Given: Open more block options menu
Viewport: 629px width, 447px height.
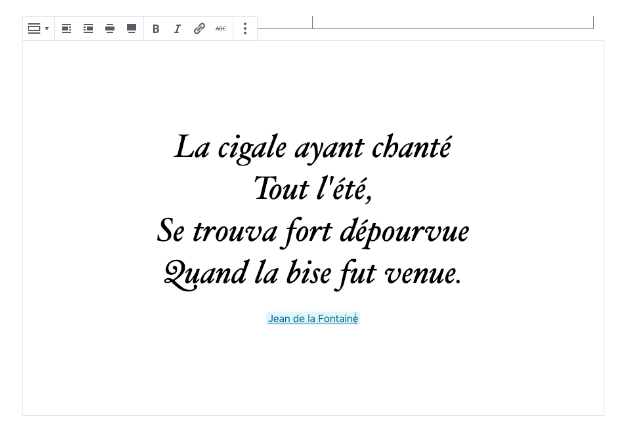Looking at the screenshot, I should (x=245, y=28).
